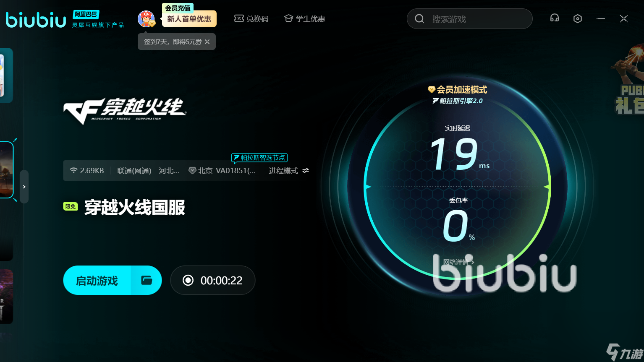Click the biubiu logo
Viewport: 644px width, 362px height.
[36, 20]
